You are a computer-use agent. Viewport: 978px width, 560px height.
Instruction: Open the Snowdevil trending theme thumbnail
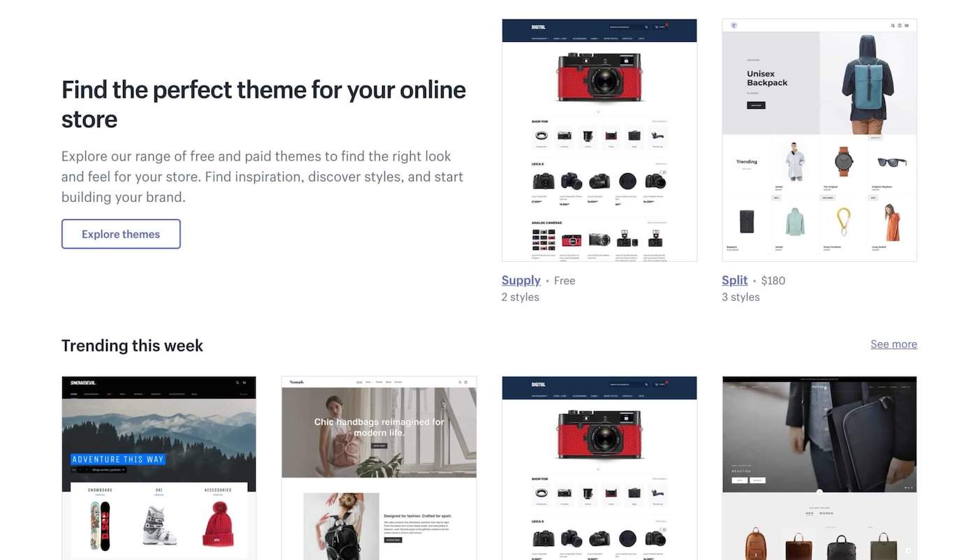(x=159, y=468)
